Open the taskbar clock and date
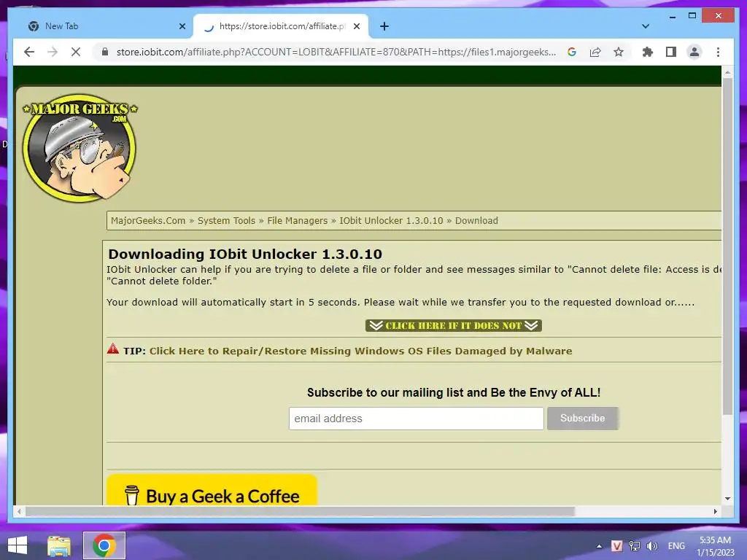Viewport: 747px width, 560px height. [715, 545]
